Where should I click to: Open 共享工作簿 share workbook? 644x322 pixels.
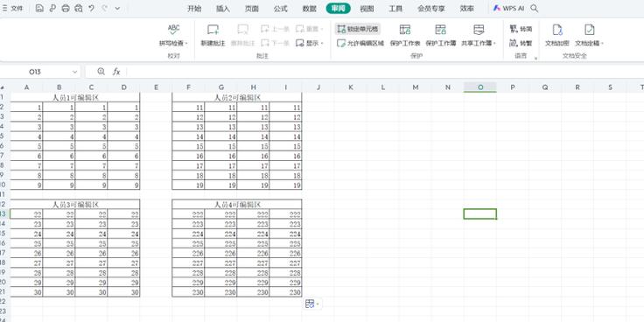[x=479, y=35]
